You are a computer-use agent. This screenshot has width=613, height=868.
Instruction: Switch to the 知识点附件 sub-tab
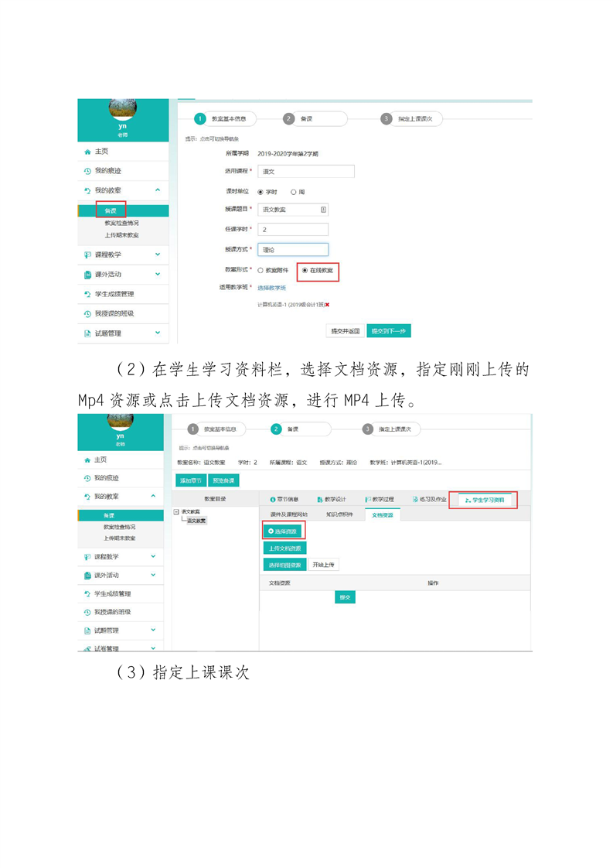[x=339, y=514]
